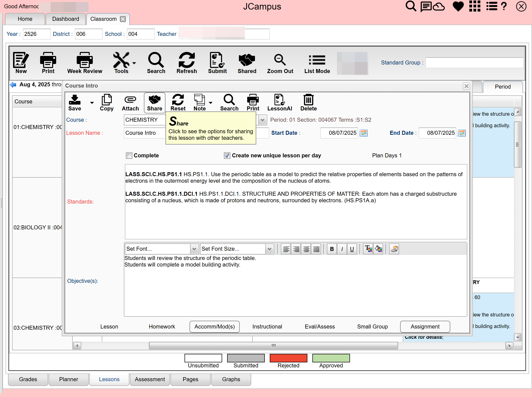Click the green Approved color swatch
532x397 pixels.
coord(331,358)
